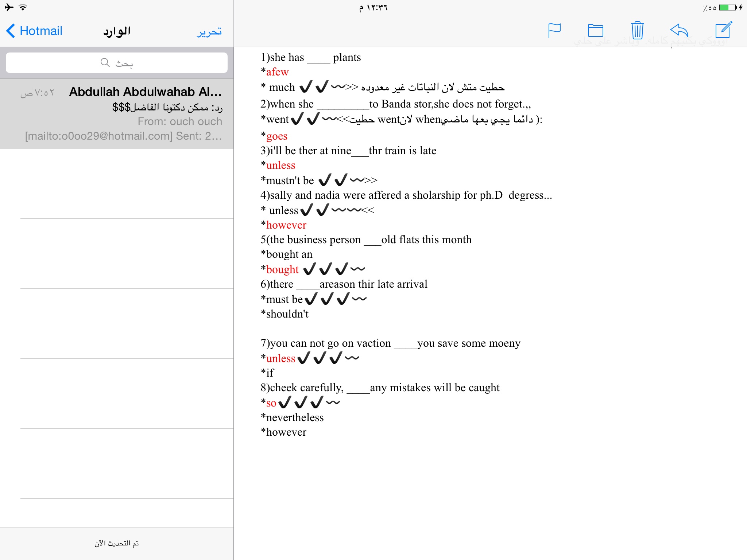
Task: Tap the Wi-Fi status icon
Action: coord(23,7)
